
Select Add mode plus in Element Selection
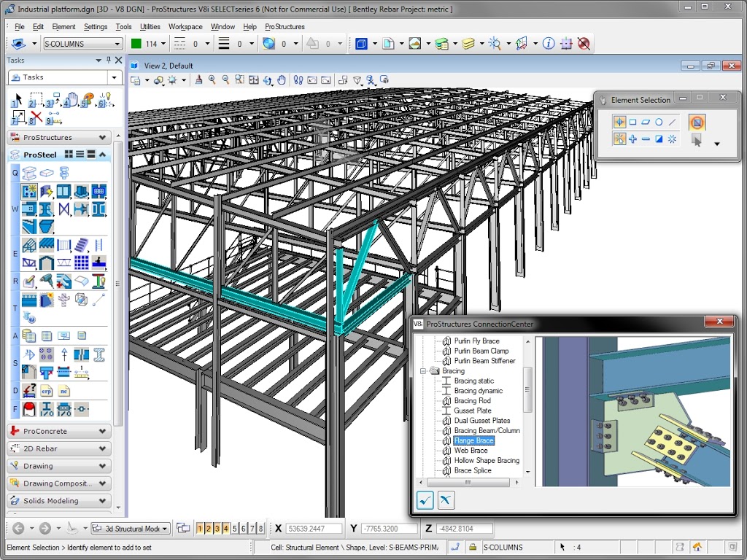(x=632, y=139)
